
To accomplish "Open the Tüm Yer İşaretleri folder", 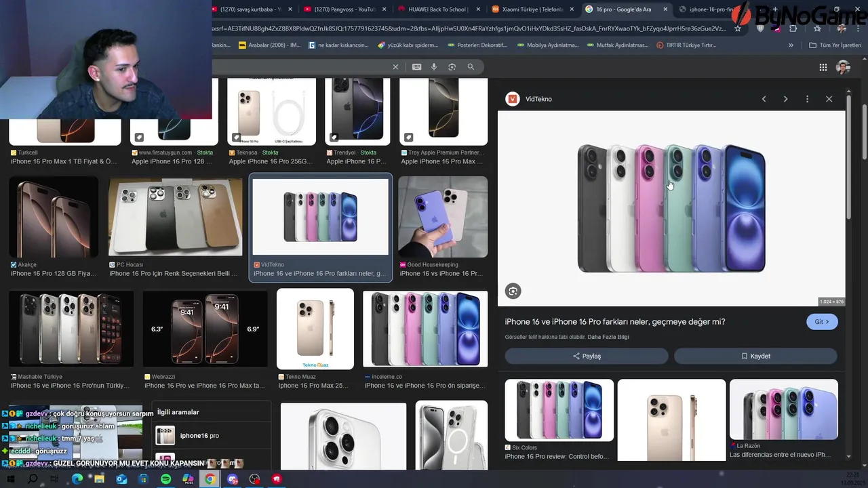I will 835,45.
